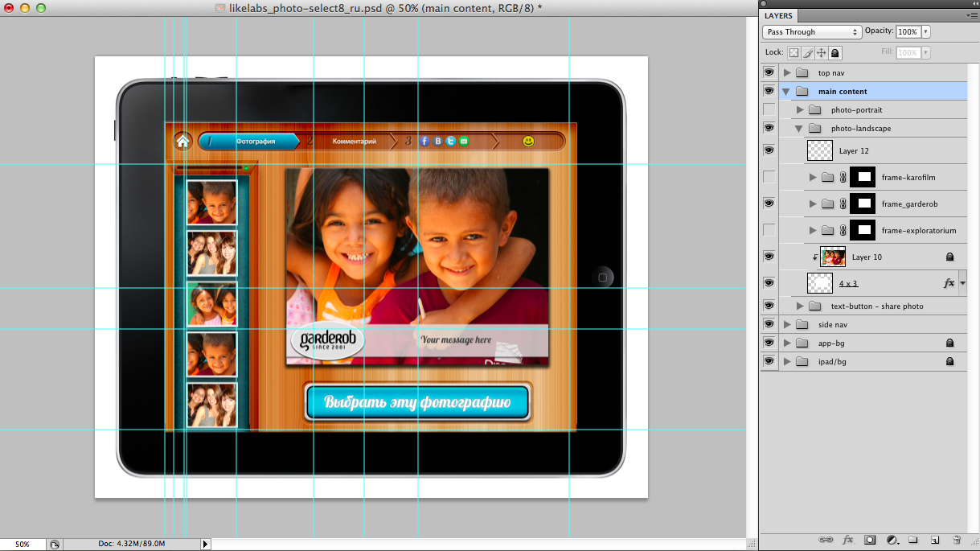Click the zoom percentage field showing 50%

point(23,545)
